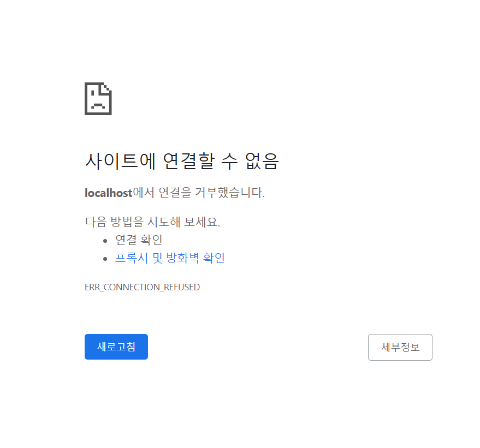Image resolution: width=480 pixels, height=448 pixels.
Task: Click the word 방화벽 in the blue link
Action: tap(182, 258)
